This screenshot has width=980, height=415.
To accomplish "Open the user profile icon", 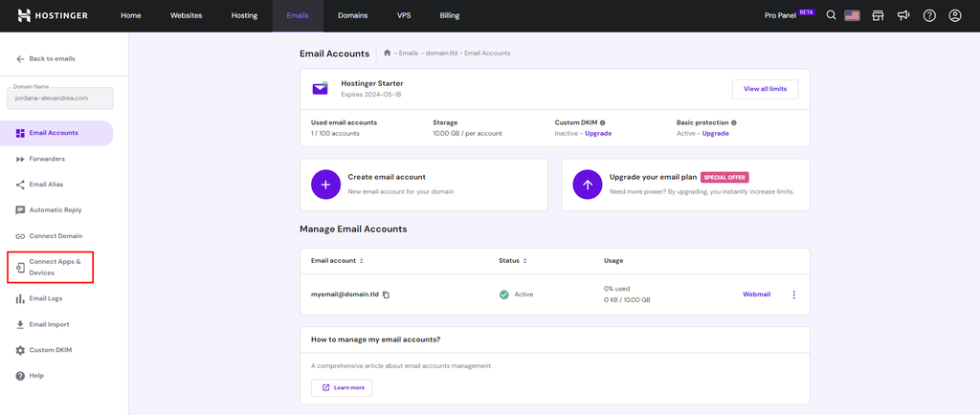I will (x=954, y=15).
